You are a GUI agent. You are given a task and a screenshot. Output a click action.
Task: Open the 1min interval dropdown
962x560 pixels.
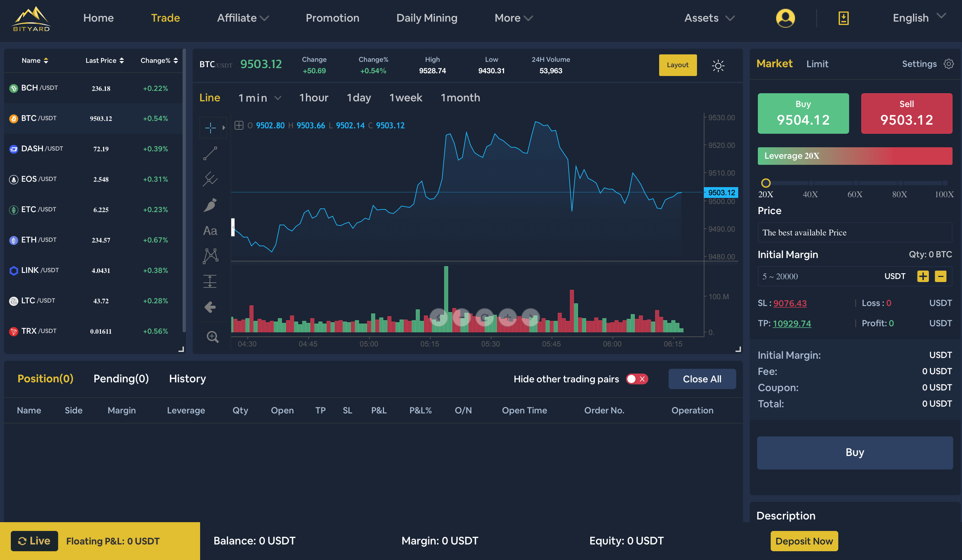pos(260,98)
